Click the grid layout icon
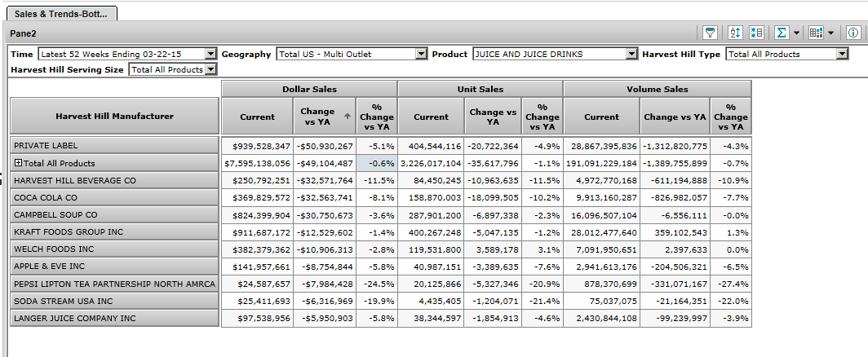 [816, 33]
